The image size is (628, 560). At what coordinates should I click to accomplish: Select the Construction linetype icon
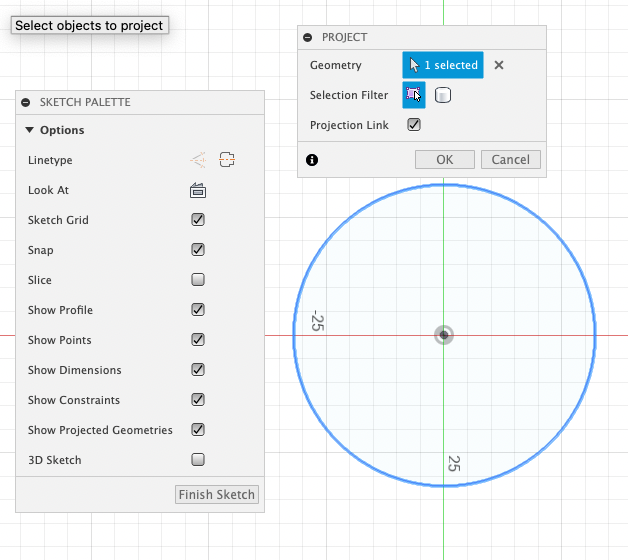[227, 160]
